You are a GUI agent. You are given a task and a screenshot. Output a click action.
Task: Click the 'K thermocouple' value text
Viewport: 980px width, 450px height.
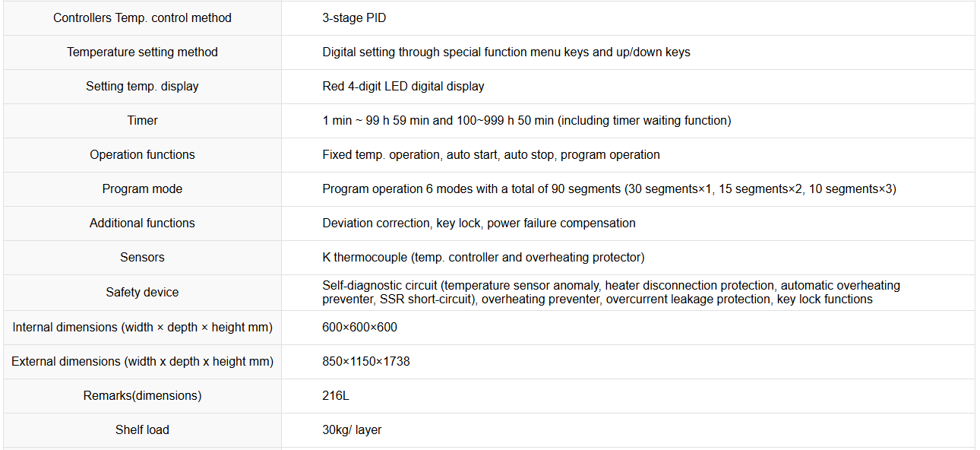[365, 257]
